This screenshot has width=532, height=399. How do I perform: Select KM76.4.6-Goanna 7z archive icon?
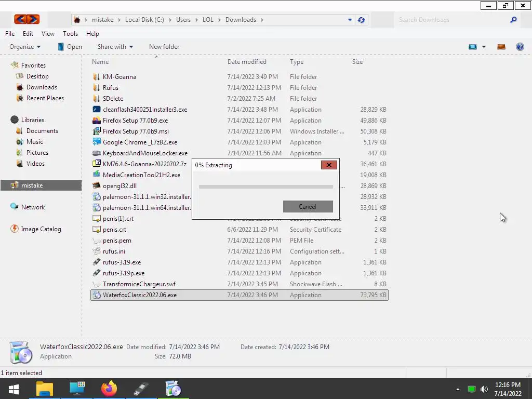coord(96,164)
